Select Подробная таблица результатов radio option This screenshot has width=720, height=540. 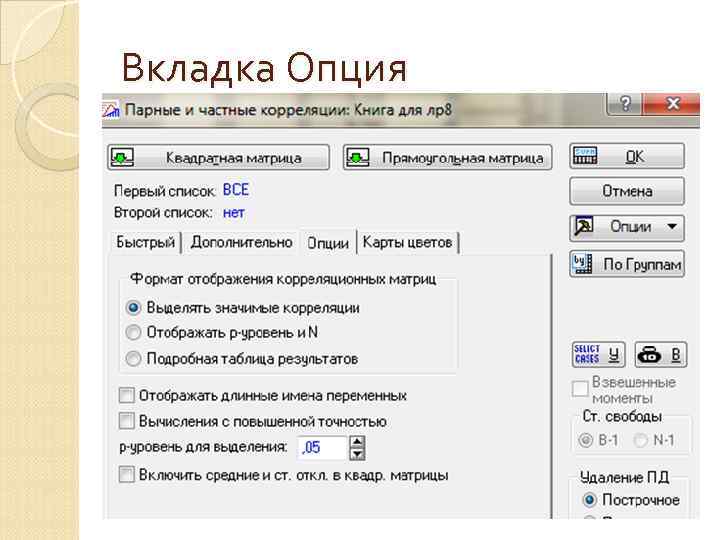(x=133, y=358)
